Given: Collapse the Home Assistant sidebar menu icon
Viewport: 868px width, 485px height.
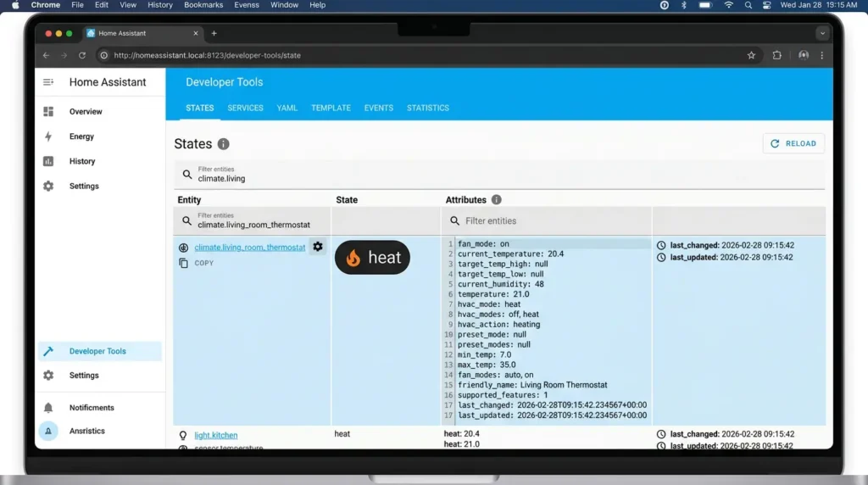Looking at the screenshot, I should pyautogui.click(x=48, y=82).
